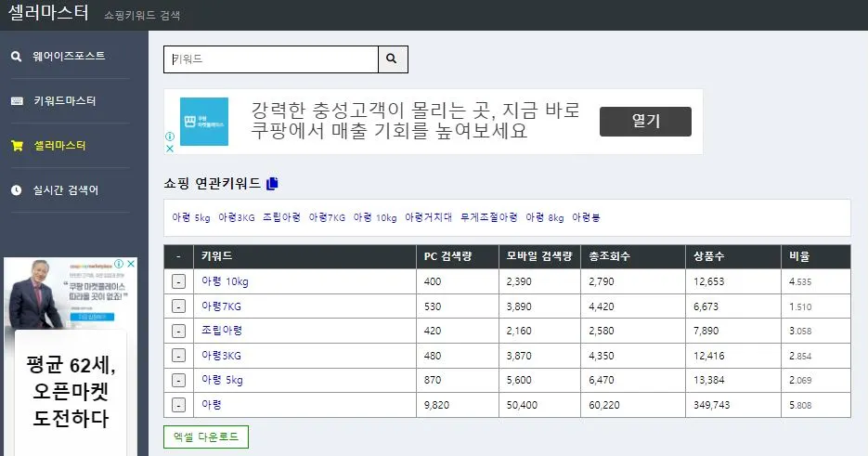
Task: Click the 셀러마스터 site title in header
Action: point(48,13)
